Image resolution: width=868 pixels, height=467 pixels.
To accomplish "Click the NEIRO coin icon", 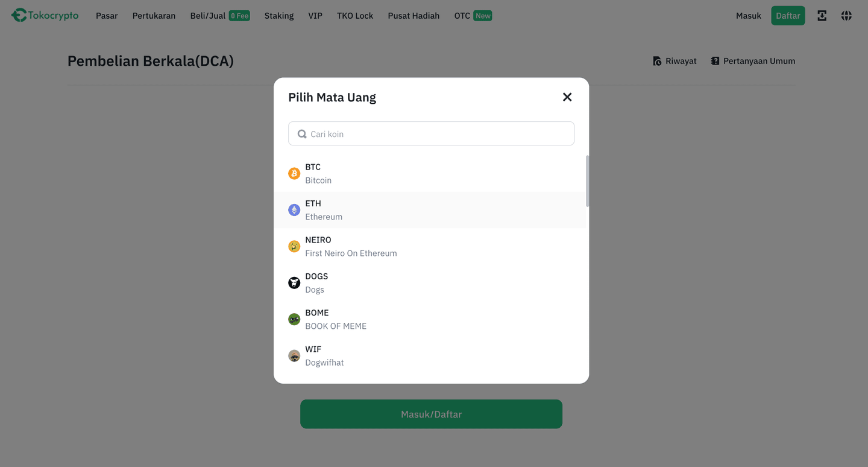I will [x=294, y=246].
